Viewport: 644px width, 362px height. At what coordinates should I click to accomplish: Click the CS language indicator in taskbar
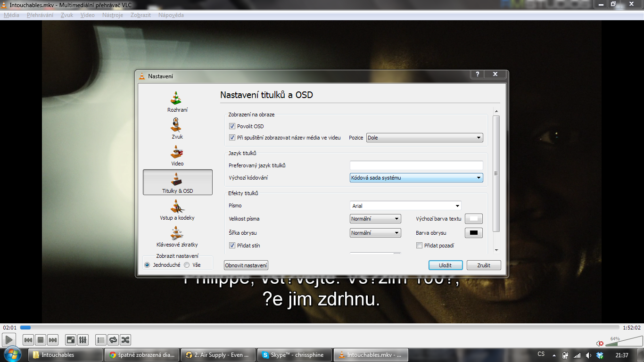(541, 354)
